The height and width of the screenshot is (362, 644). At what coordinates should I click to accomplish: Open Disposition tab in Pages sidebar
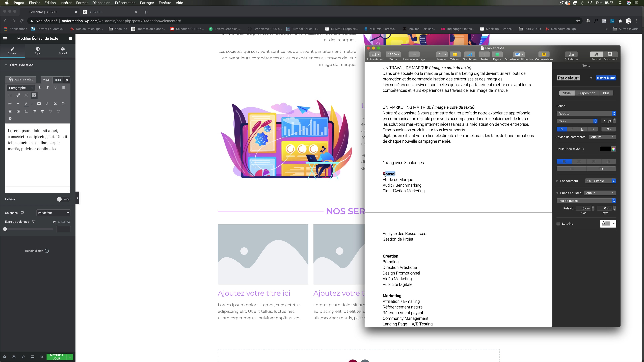(x=586, y=93)
